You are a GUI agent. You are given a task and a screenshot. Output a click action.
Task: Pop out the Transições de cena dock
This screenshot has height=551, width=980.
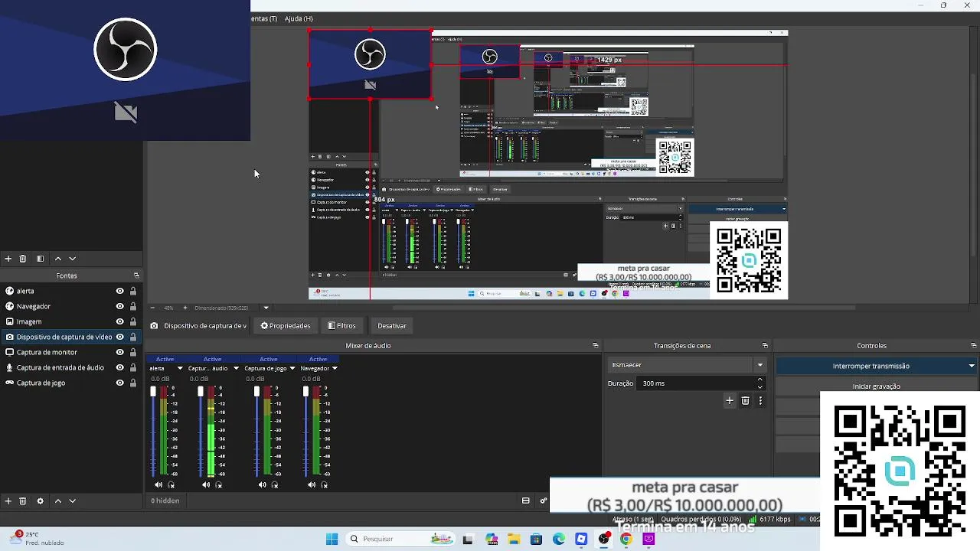click(765, 345)
